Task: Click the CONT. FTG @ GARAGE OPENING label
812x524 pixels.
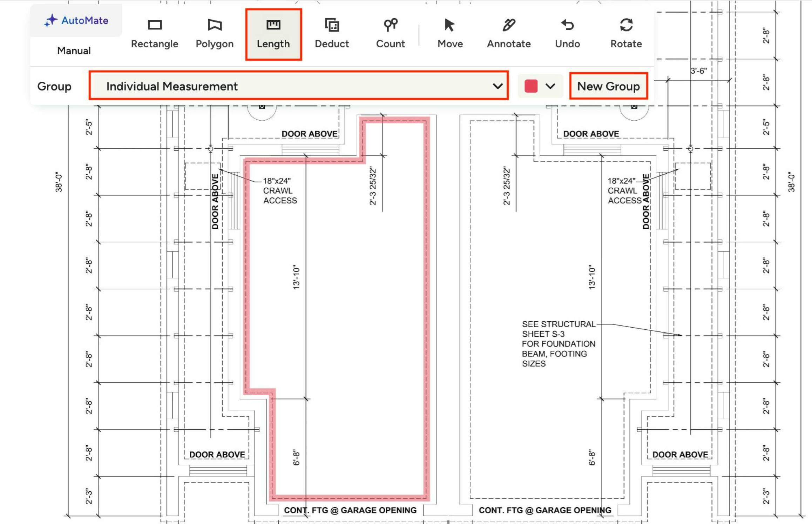Action: point(350,510)
